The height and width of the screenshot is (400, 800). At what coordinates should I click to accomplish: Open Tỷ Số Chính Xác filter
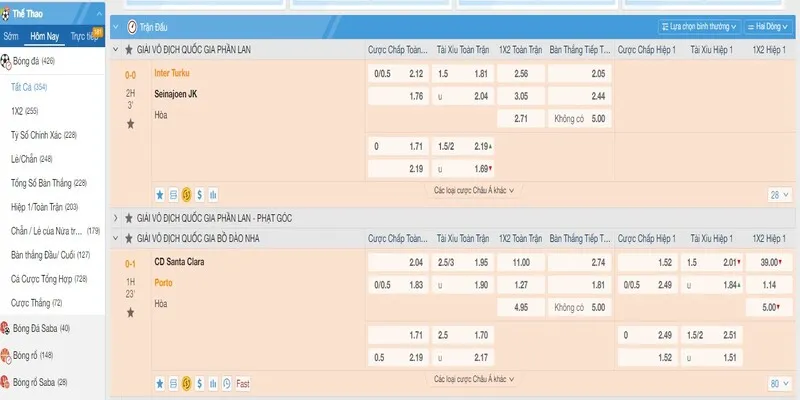tap(44, 135)
